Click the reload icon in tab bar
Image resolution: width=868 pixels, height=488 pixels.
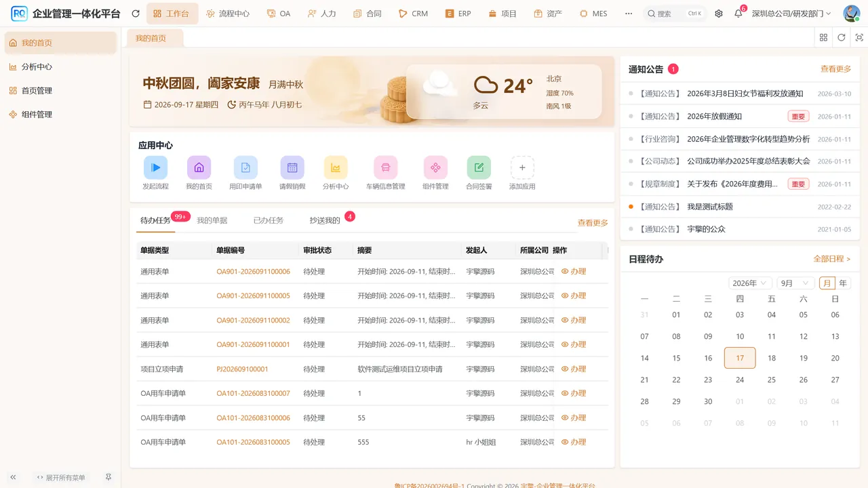click(x=842, y=38)
